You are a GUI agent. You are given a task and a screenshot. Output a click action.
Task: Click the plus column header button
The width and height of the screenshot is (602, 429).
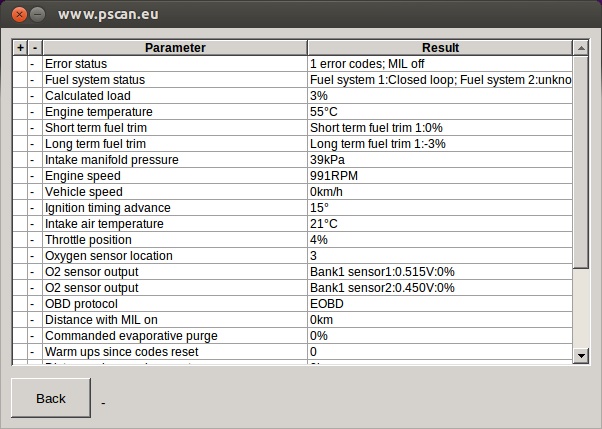pos(20,48)
